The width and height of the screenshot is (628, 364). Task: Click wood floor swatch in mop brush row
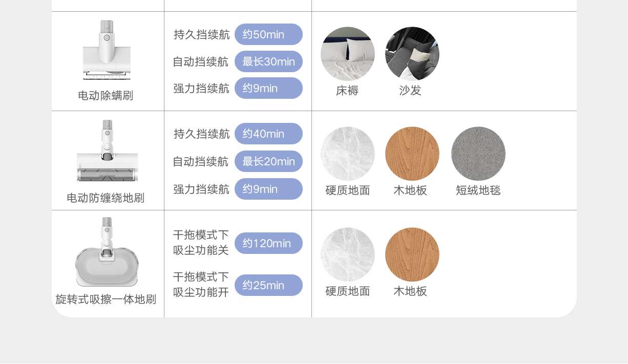coord(412,254)
